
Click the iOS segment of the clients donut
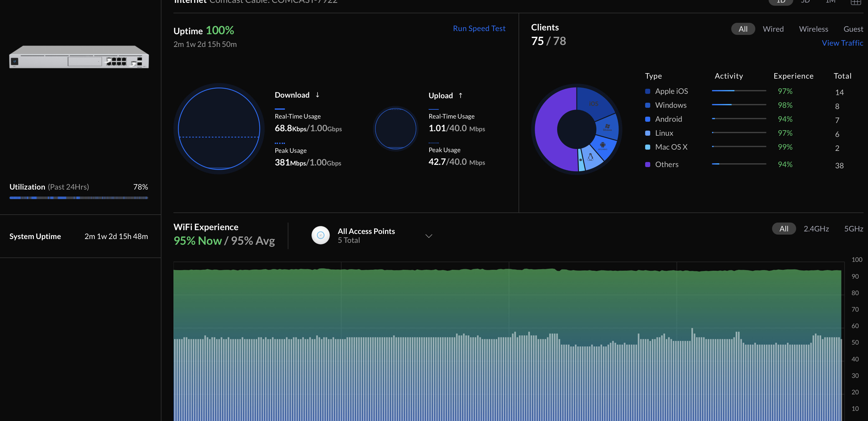click(x=593, y=104)
